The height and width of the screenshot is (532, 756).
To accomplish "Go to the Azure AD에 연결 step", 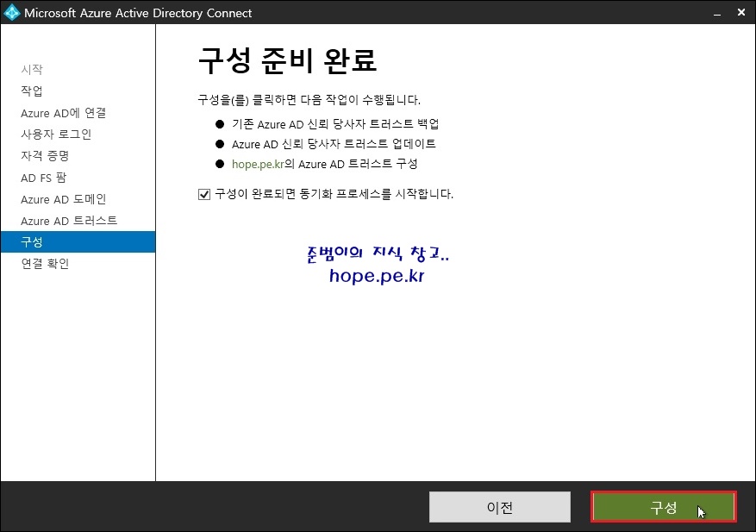I will click(63, 113).
